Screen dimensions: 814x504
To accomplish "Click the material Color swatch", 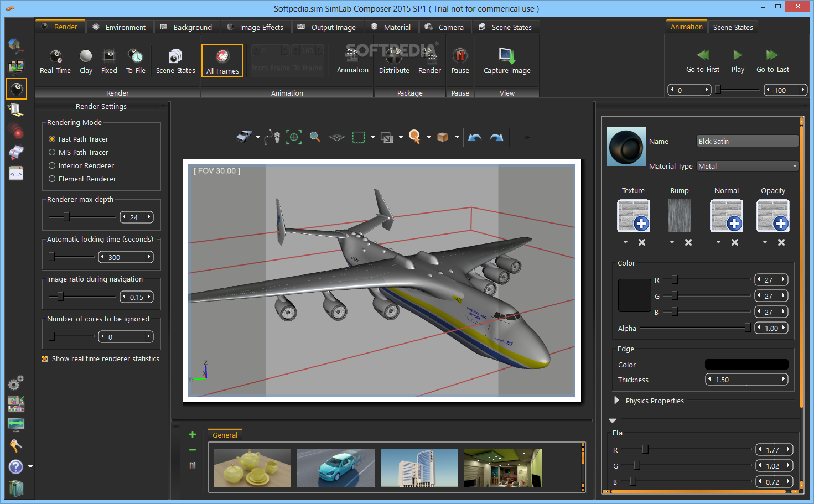I will [634, 295].
